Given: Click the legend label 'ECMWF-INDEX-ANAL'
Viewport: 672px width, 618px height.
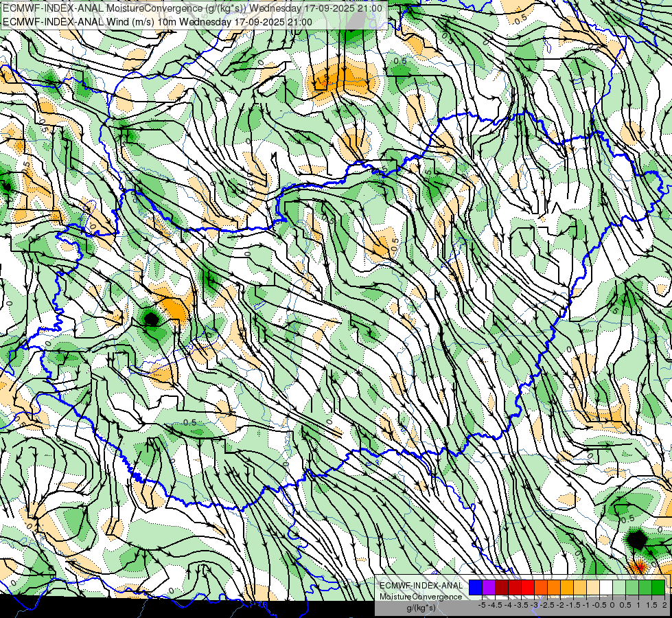Looking at the screenshot, I should (x=421, y=586).
